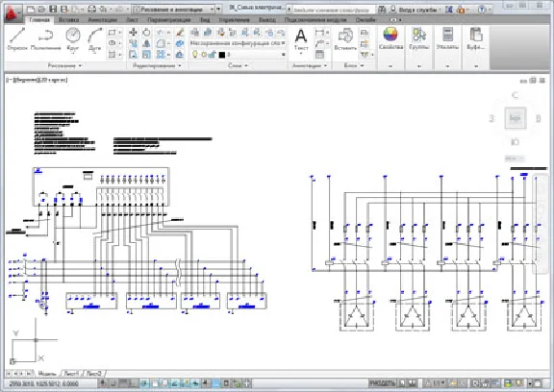Insert a large Текст annotation
Image resolution: width=554 pixels, height=392 pixels.
(x=301, y=39)
